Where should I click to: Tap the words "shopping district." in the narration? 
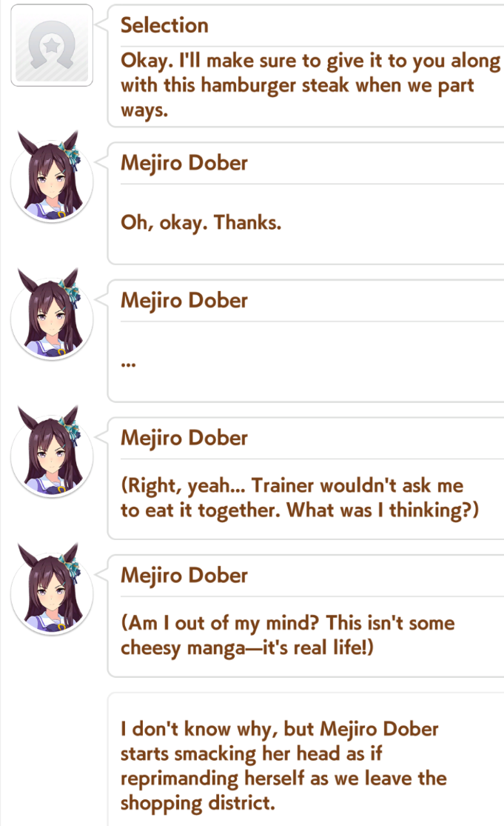[198, 803]
